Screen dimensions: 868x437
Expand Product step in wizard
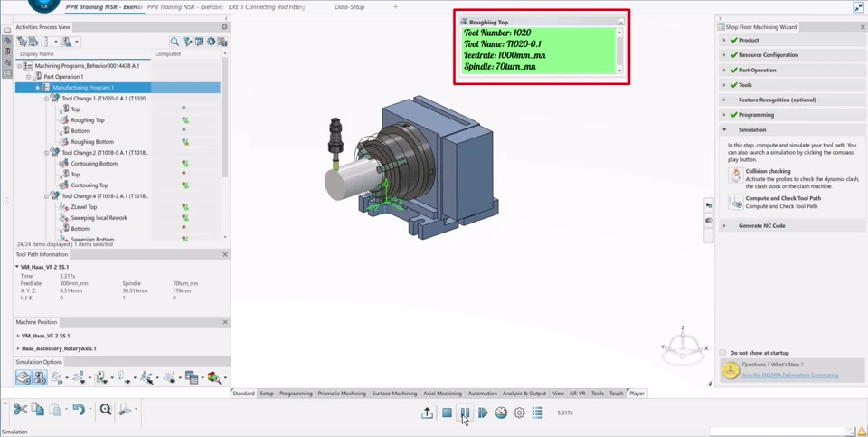[x=724, y=40]
